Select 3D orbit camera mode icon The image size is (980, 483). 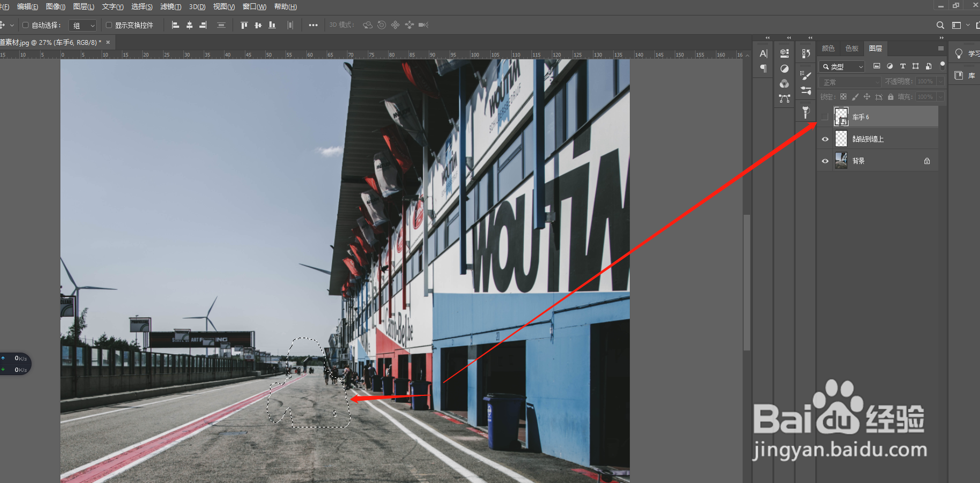[368, 25]
